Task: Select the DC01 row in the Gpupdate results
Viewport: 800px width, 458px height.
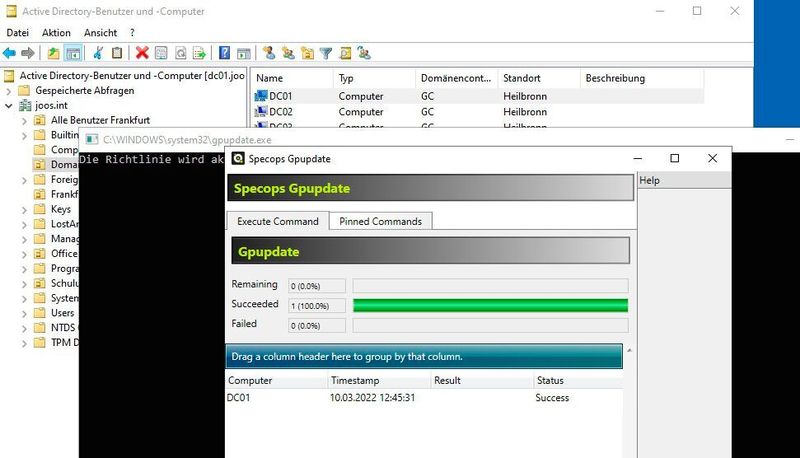Action: coord(424,398)
